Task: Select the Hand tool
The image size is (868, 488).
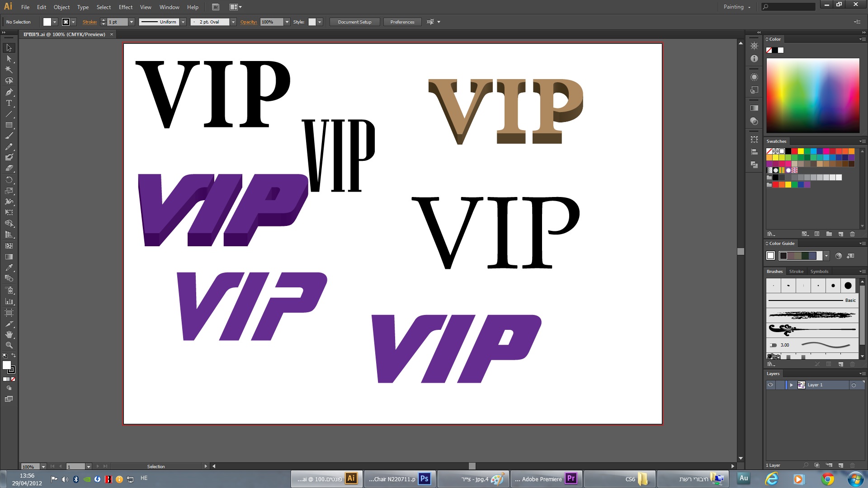Action: point(9,334)
